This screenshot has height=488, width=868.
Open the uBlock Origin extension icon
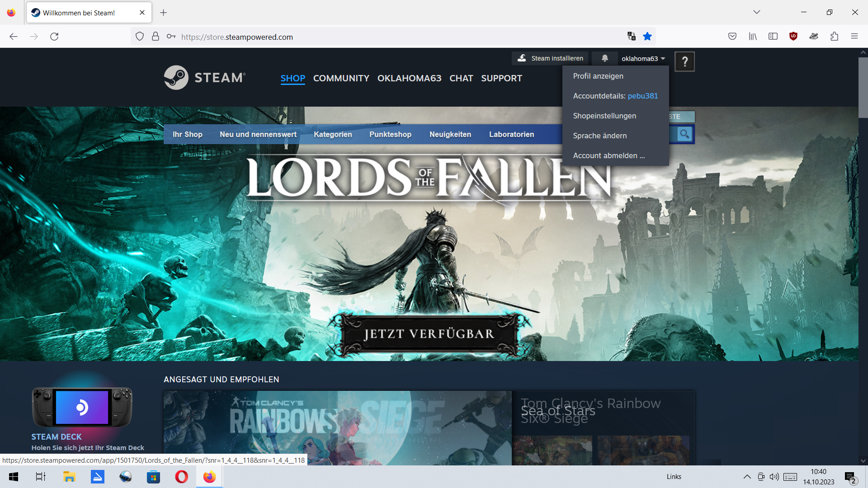793,37
